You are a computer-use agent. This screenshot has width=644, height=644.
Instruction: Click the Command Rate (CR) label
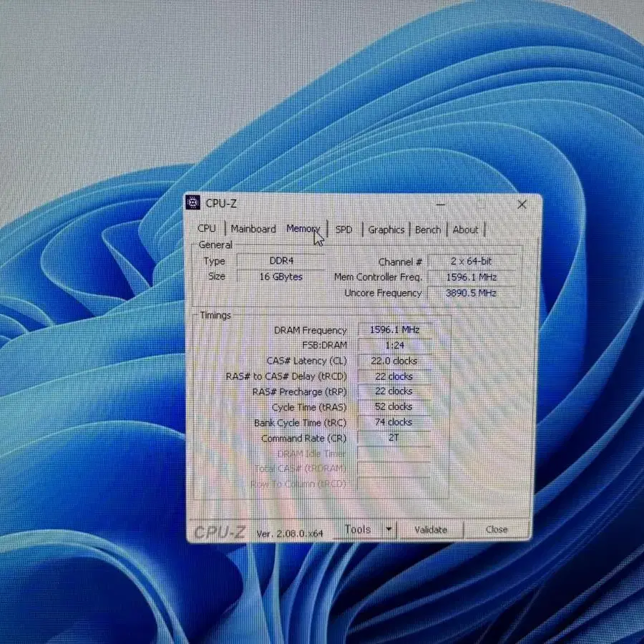tap(304, 438)
